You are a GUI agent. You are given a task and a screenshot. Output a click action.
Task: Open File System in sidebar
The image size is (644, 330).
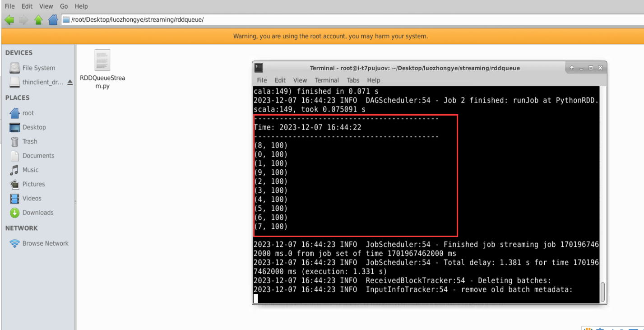click(x=39, y=68)
